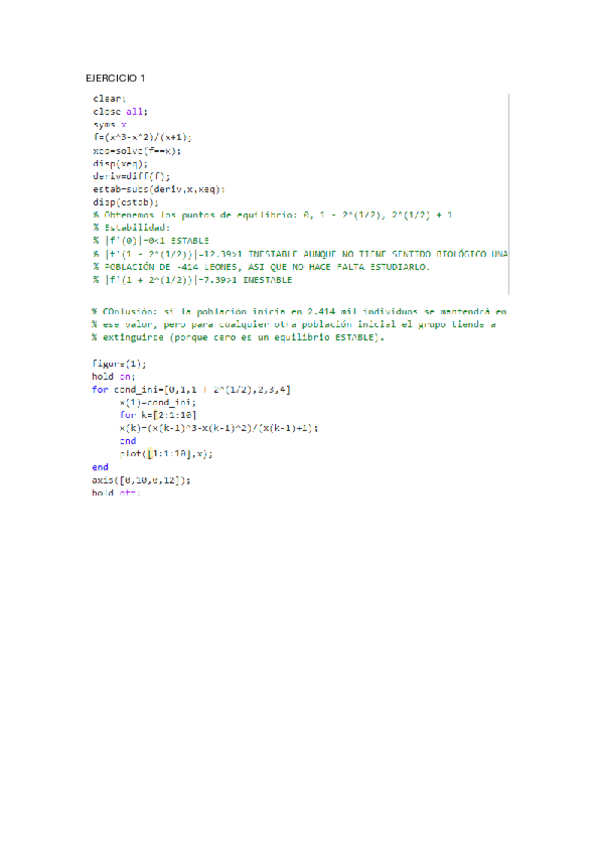Select the 'syms x' line

[109, 124]
